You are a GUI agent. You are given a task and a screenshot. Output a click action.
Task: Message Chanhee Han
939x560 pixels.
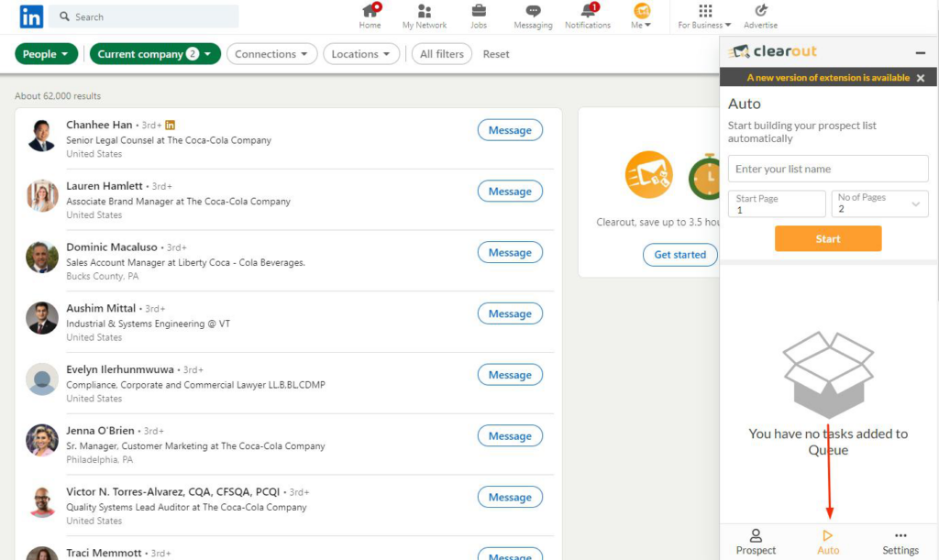tap(510, 130)
